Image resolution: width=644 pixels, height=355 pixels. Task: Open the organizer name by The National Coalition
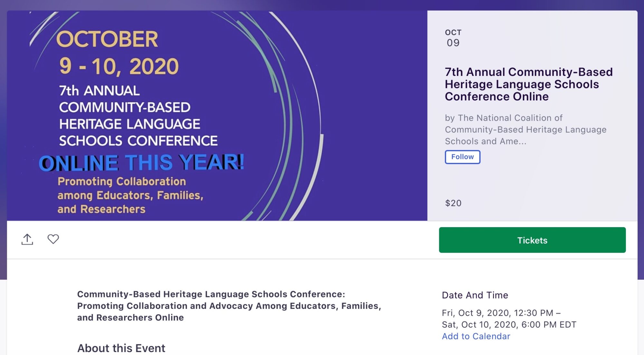tap(526, 130)
